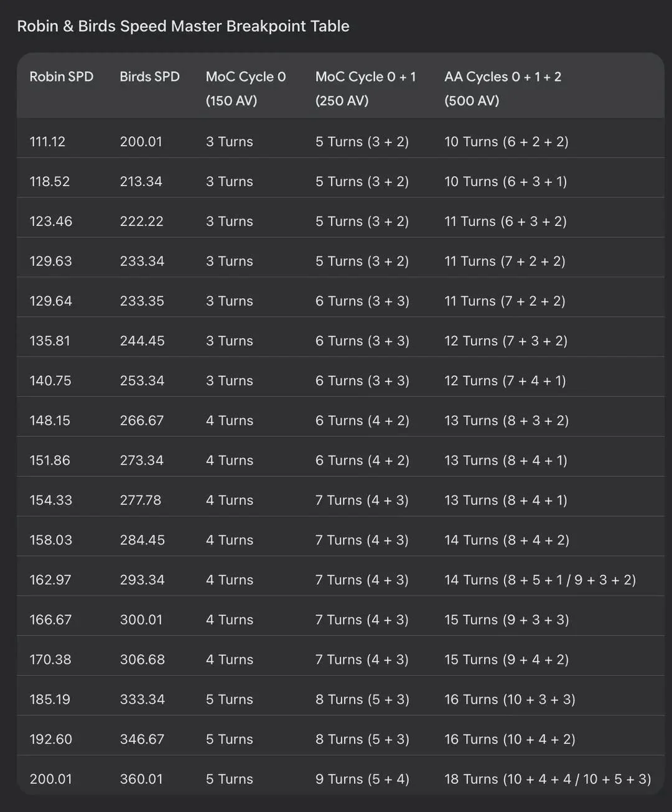Click the Birds SPD column header
The width and height of the screenshot is (672, 812).
coord(149,77)
